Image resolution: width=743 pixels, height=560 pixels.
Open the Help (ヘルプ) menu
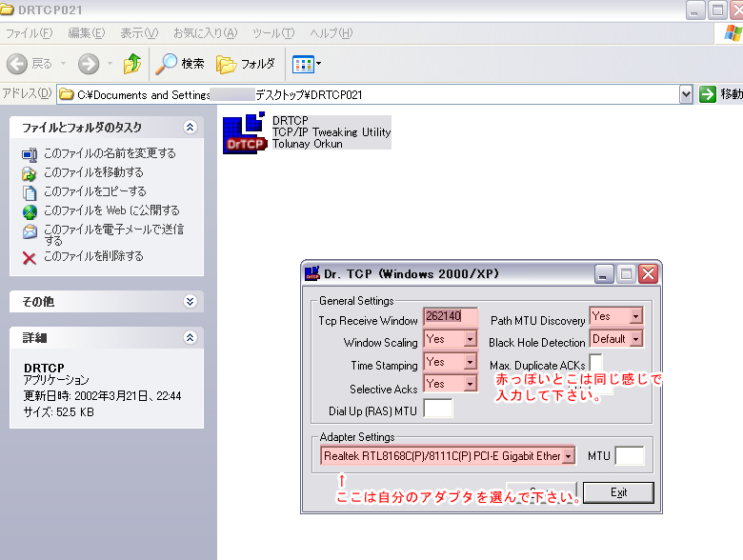331,33
